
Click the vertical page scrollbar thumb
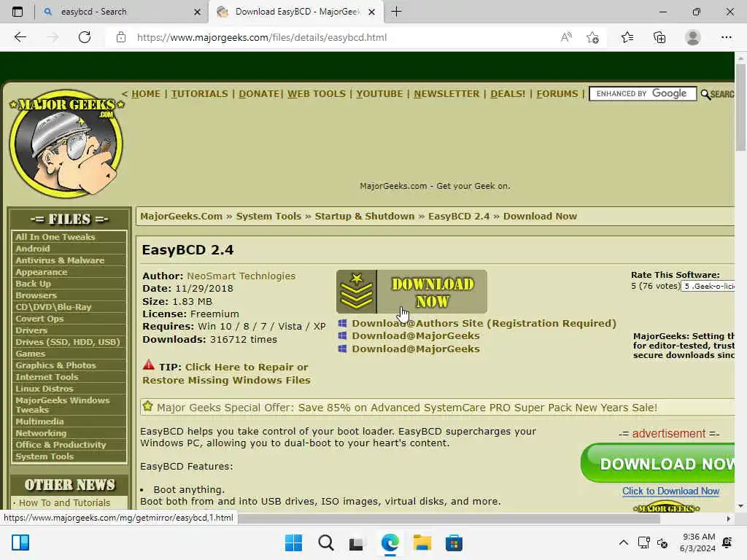click(741, 106)
